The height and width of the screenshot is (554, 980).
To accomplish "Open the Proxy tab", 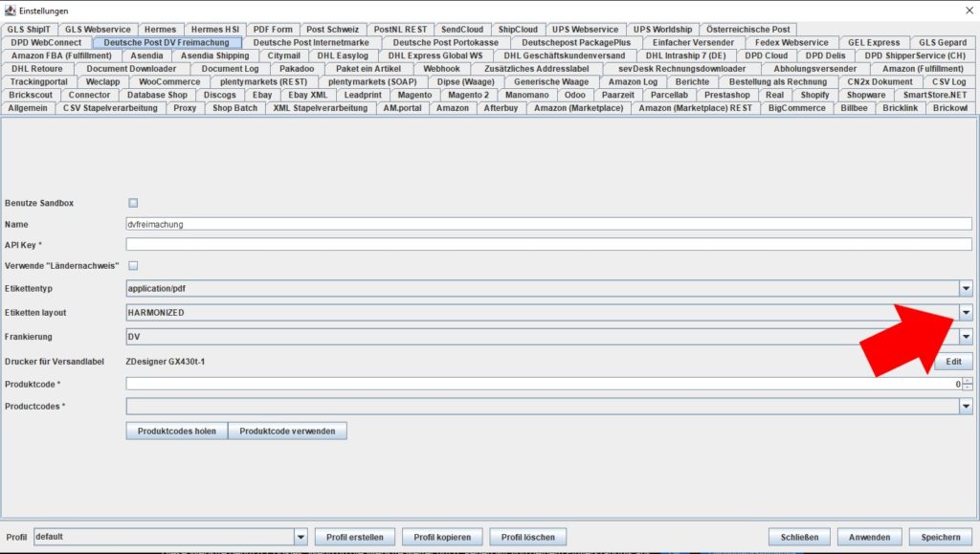I will [185, 108].
